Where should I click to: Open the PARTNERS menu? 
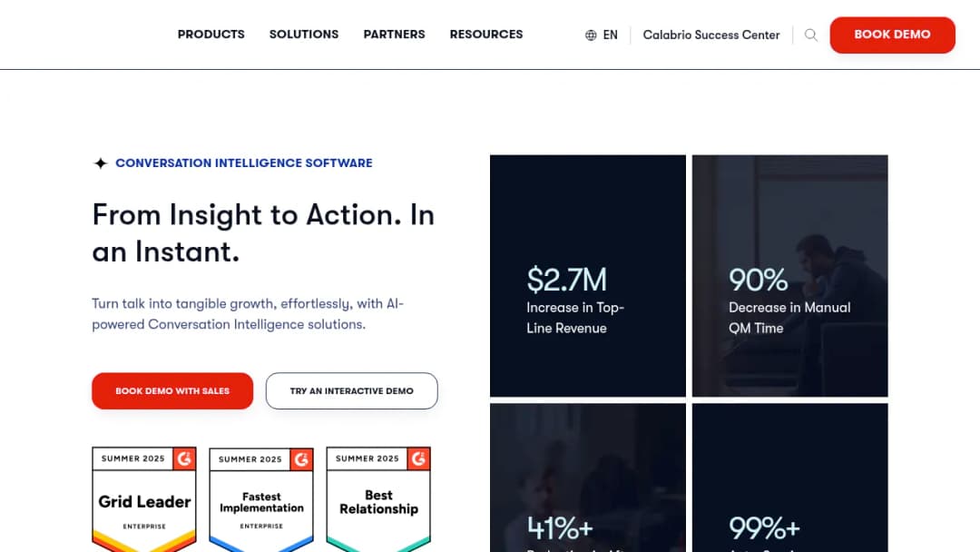tap(394, 34)
